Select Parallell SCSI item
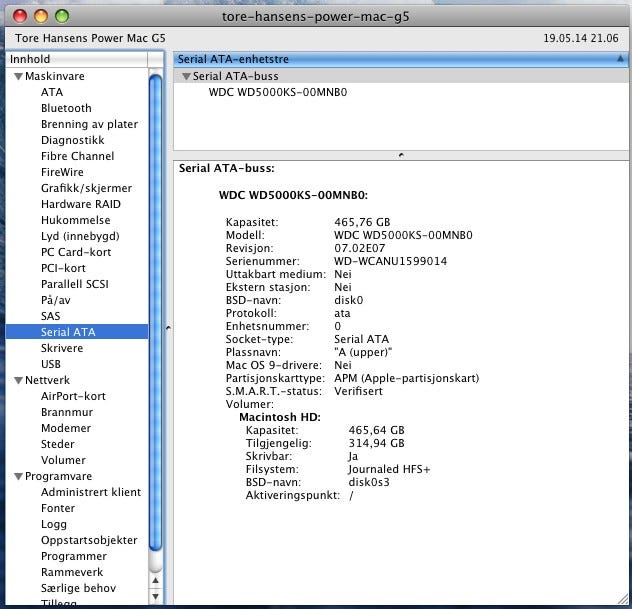This screenshot has width=632, height=609. pos(75,284)
